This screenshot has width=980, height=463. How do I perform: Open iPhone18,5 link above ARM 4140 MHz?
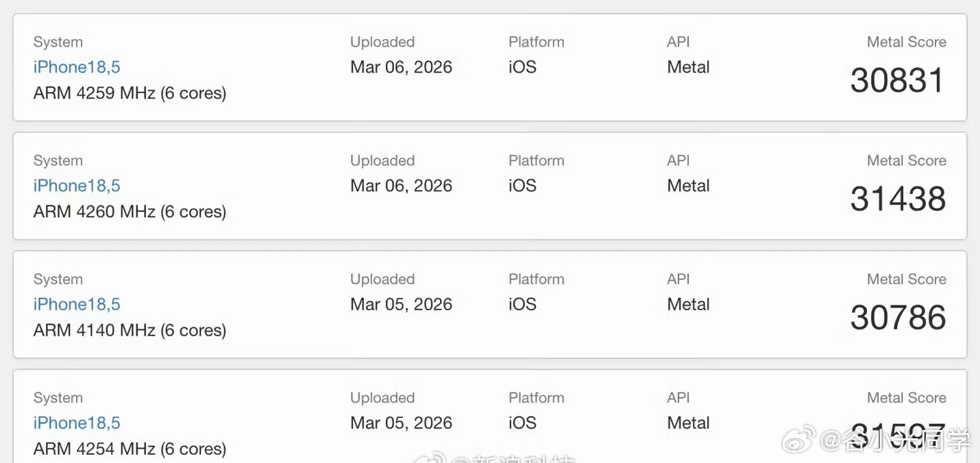[77, 304]
